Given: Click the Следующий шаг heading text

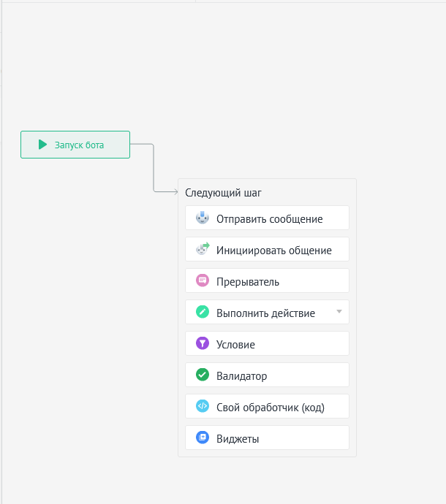Looking at the screenshot, I should coord(223,193).
